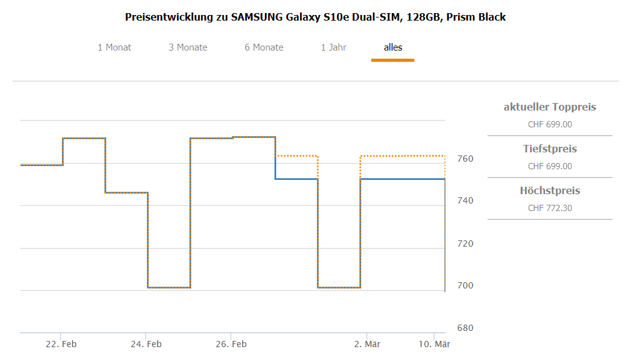Select the alles tab
Screen dimensions: 620x364
click(x=392, y=47)
